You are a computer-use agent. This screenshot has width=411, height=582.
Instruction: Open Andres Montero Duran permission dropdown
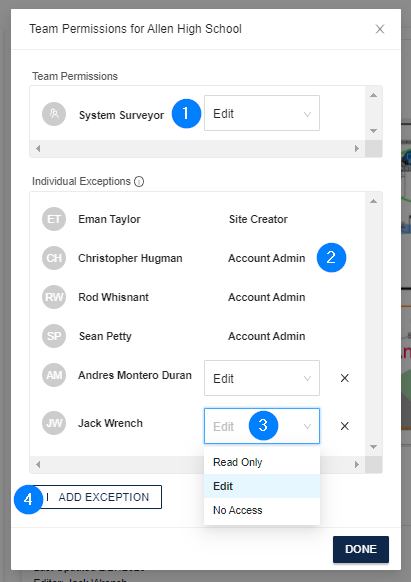pyautogui.click(x=262, y=378)
